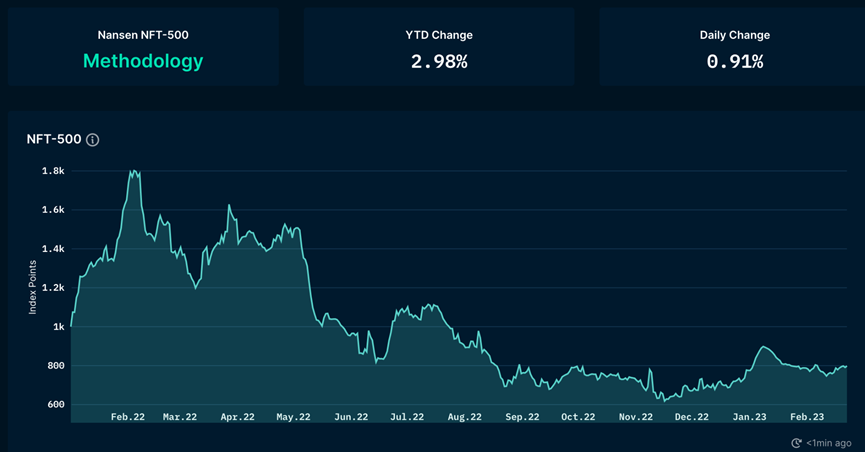Click the NFT-500 info icon
Viewport: 865px width, 452px height.
point(93,140)
